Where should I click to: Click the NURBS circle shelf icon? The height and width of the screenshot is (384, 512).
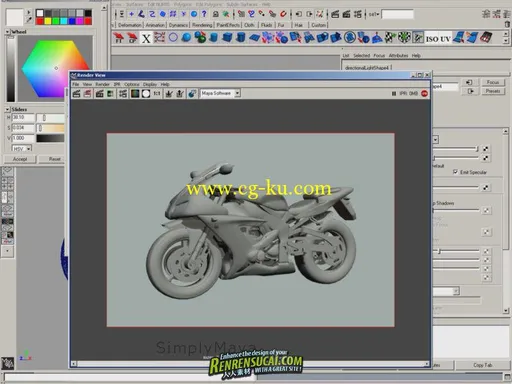click(x=173, y=37)
